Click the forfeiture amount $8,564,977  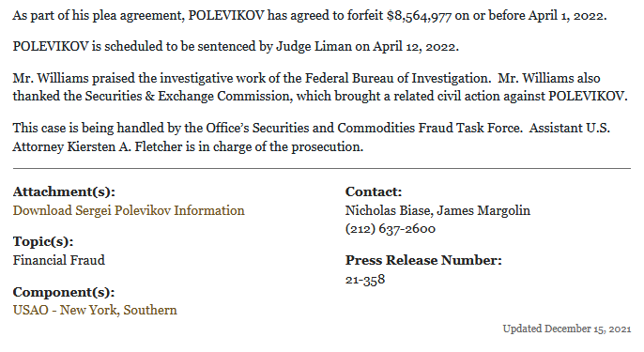pos(419,16)
